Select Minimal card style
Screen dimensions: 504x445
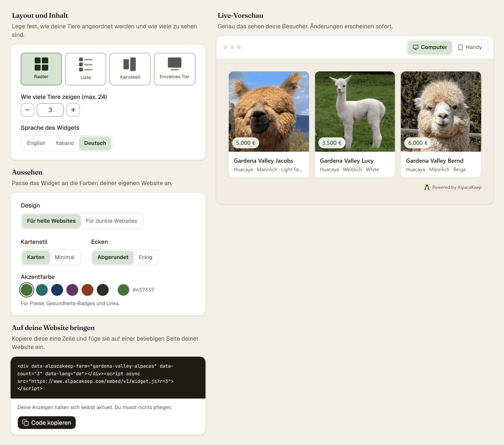click(x=65, y=257)
